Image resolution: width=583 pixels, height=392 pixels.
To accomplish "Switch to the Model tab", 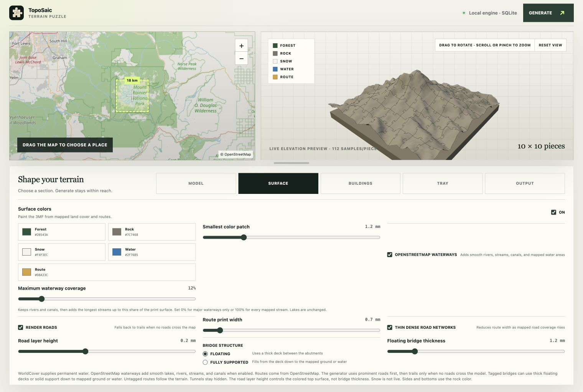I will click(196, 183).
